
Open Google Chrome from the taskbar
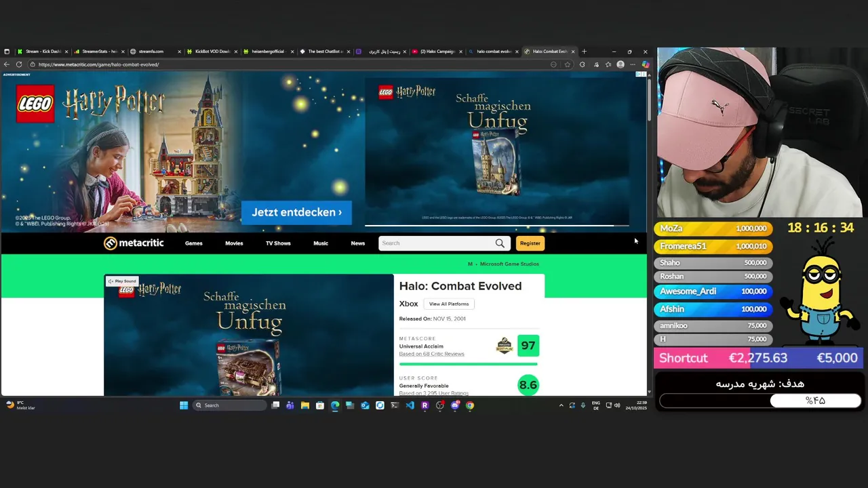[469, 405]
